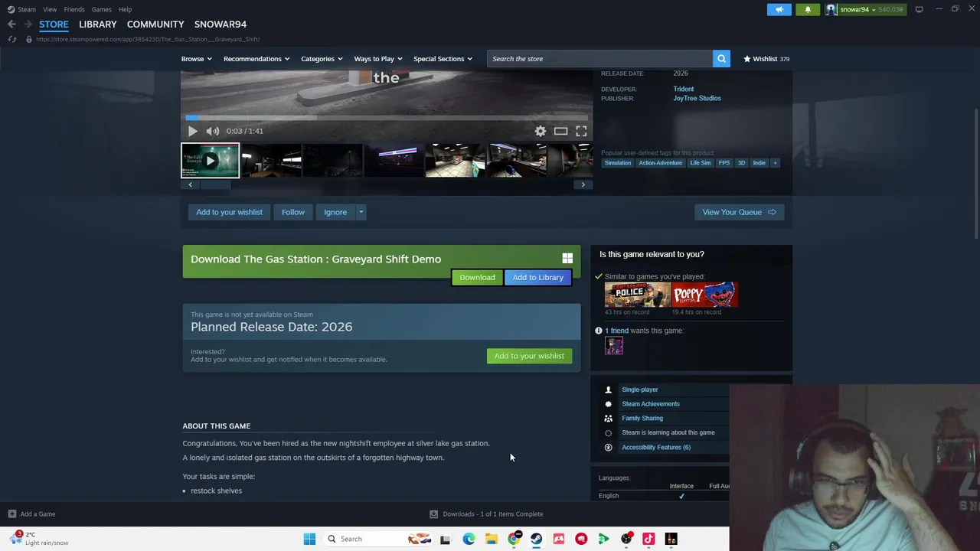Select the Life Sim tag
Screen dimensions: 980x551
(700, 163)
